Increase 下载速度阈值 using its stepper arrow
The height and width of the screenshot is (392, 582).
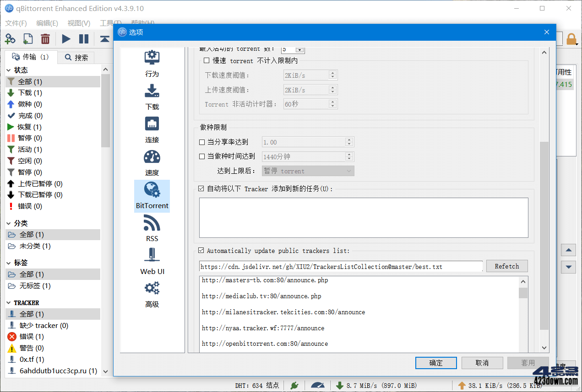(x=334, y=74)
